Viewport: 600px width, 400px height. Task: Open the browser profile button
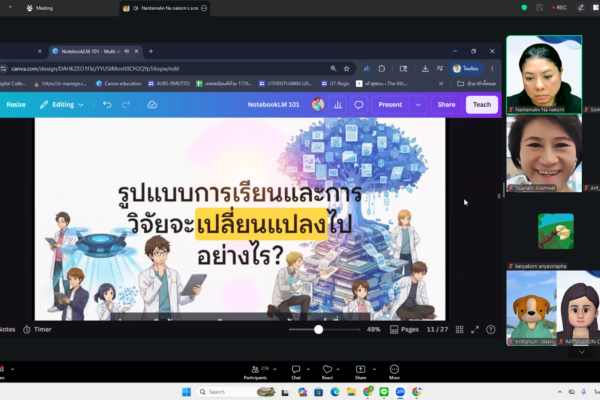pyautogui.click(x=466, y=69)
